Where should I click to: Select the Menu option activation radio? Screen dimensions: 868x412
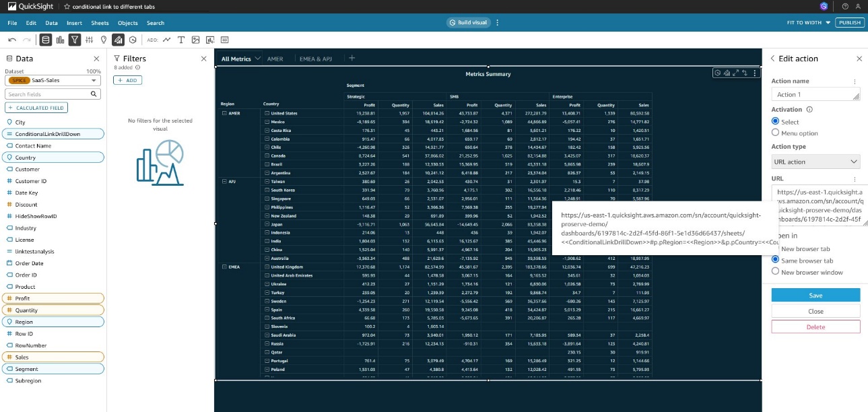click(775, 133)
